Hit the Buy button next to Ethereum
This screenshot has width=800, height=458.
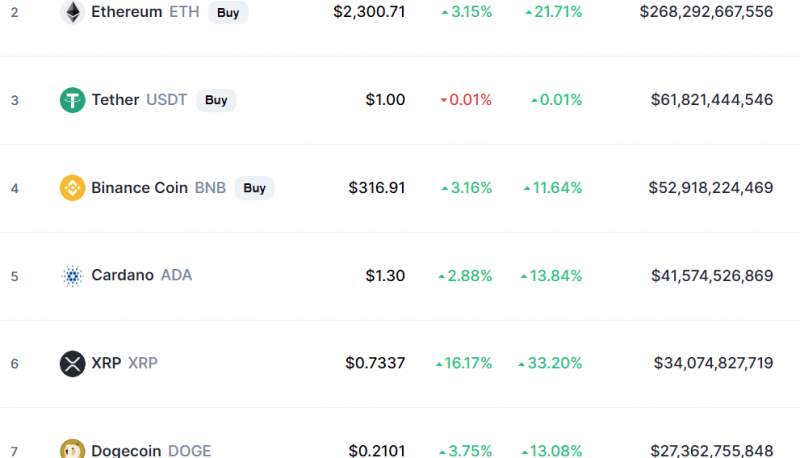[x=228, y=12]
